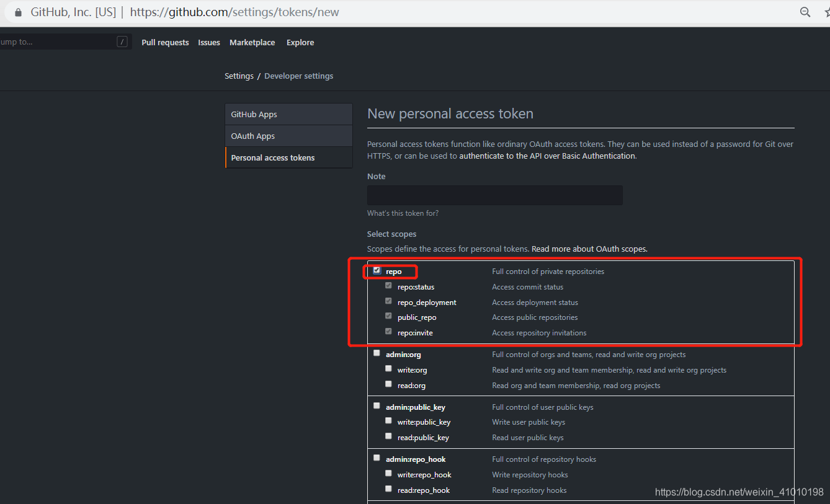Focus the token Note input field

coord(495,195)
